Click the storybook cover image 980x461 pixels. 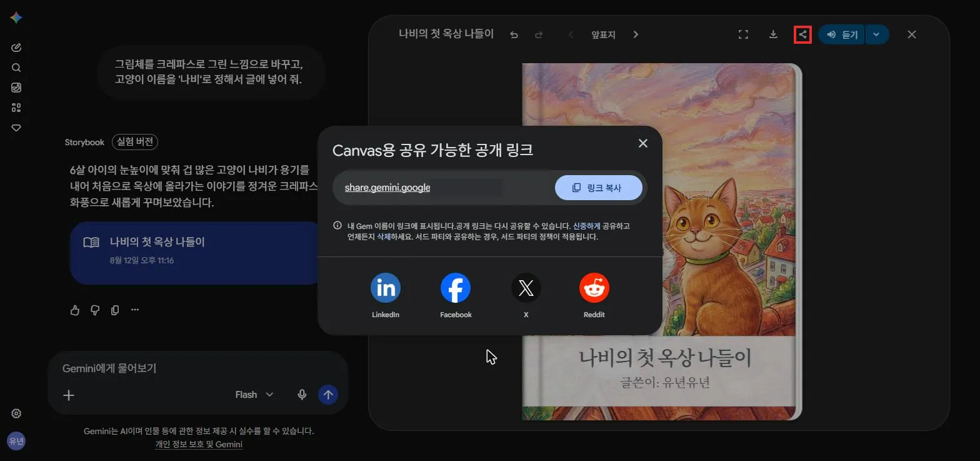pos(661,241)
